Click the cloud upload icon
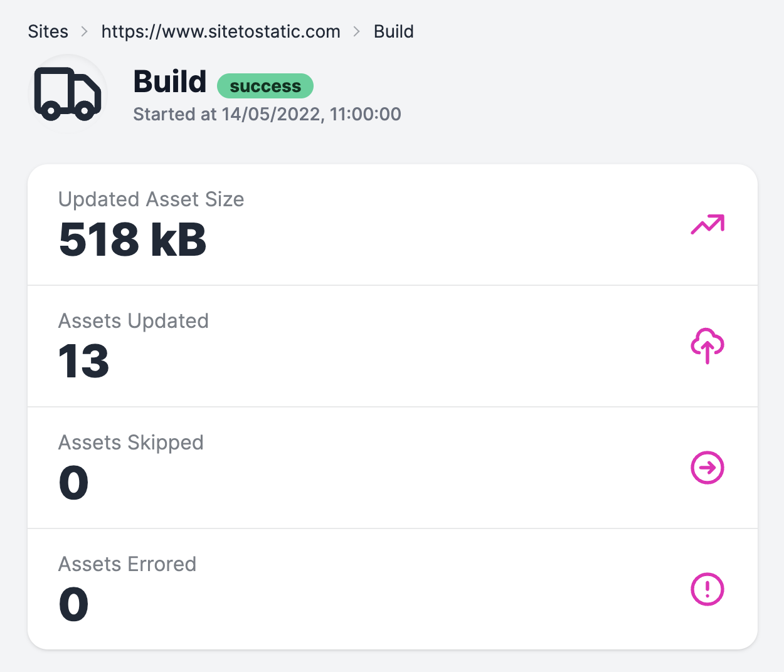 (x=707, y=345)
